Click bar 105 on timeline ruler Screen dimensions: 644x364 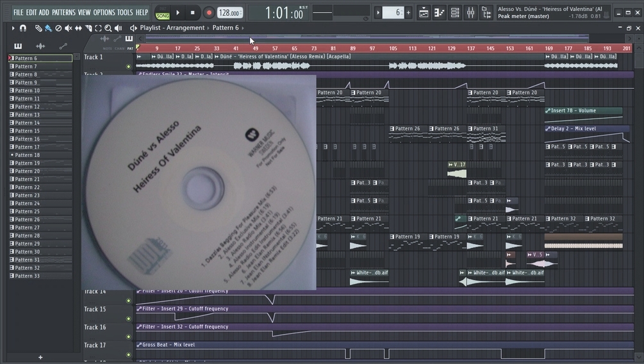(393, 49)
